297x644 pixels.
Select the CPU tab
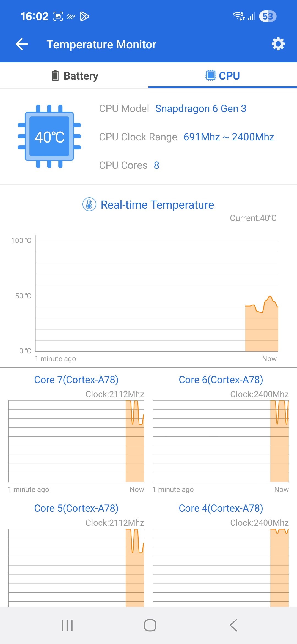tap(223, 75)
